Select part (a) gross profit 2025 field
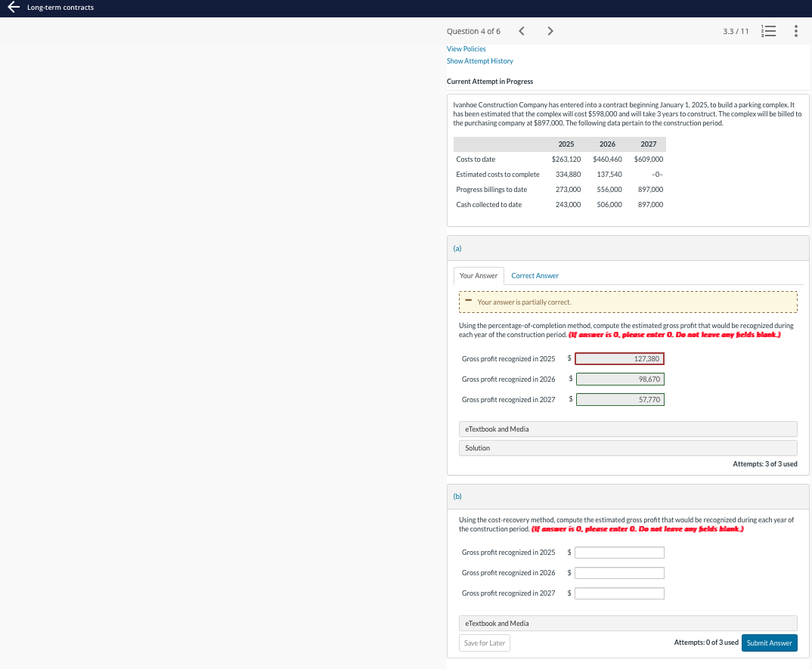Viewport: 812px width, 669px height. coord(619,358)
